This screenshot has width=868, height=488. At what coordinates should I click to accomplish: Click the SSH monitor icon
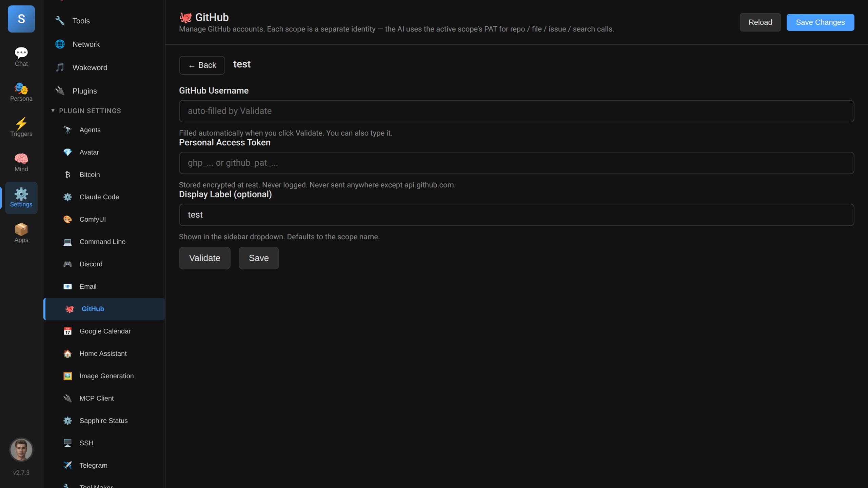(x=67, y=443)
